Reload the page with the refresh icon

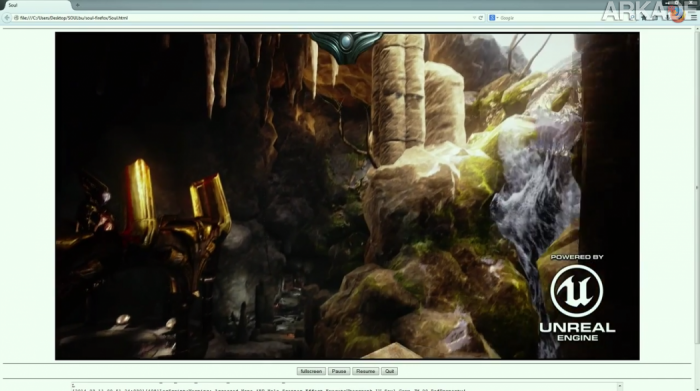pyautogui.click(x=481, y=18)
